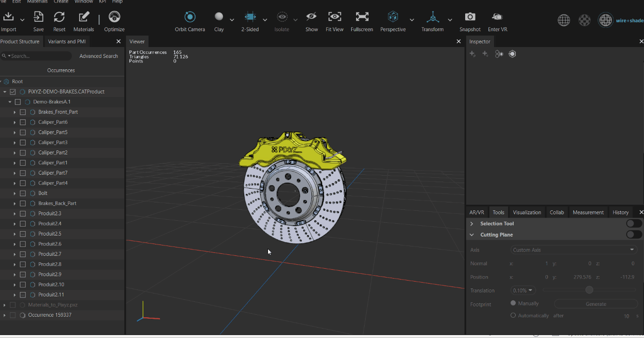Open the History tab

[620, 212]
